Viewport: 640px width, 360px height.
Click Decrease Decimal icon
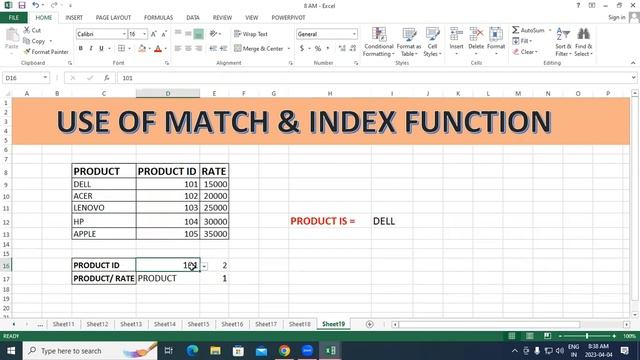coord(353,49)
